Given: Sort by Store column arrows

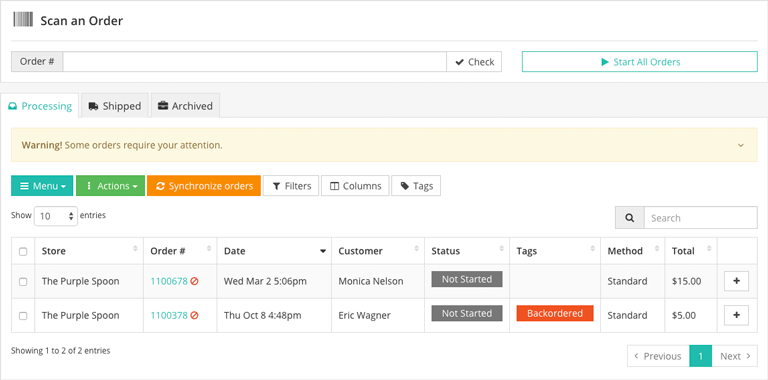Looking at the screenshot, I should 136,249.
